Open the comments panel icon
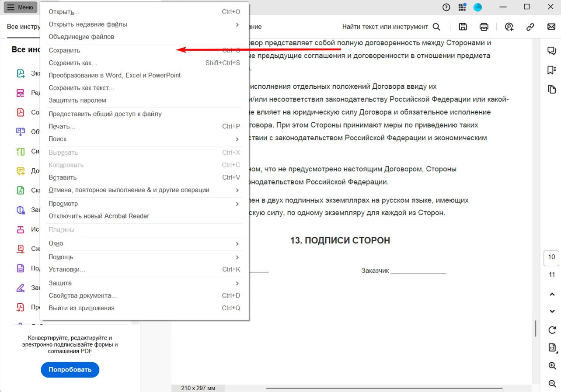Screen dimensions: 561x392 pos(552,51)
